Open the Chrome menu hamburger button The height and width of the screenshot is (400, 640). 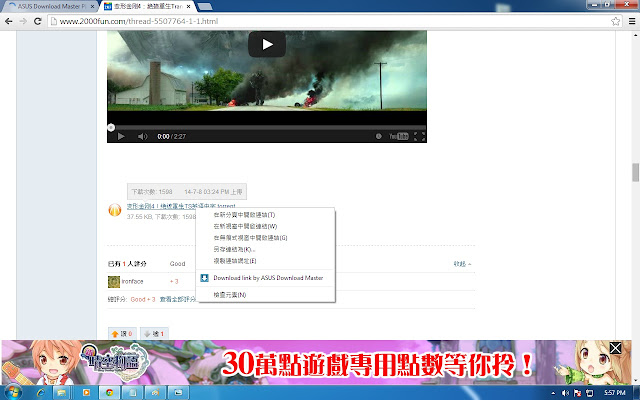pos(632,21)
